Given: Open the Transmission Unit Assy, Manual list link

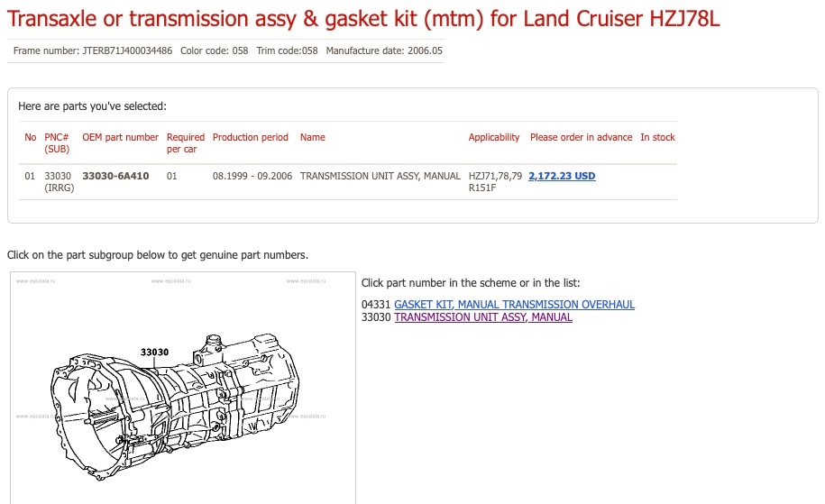Looking at the screenshot, I should 483,317.
